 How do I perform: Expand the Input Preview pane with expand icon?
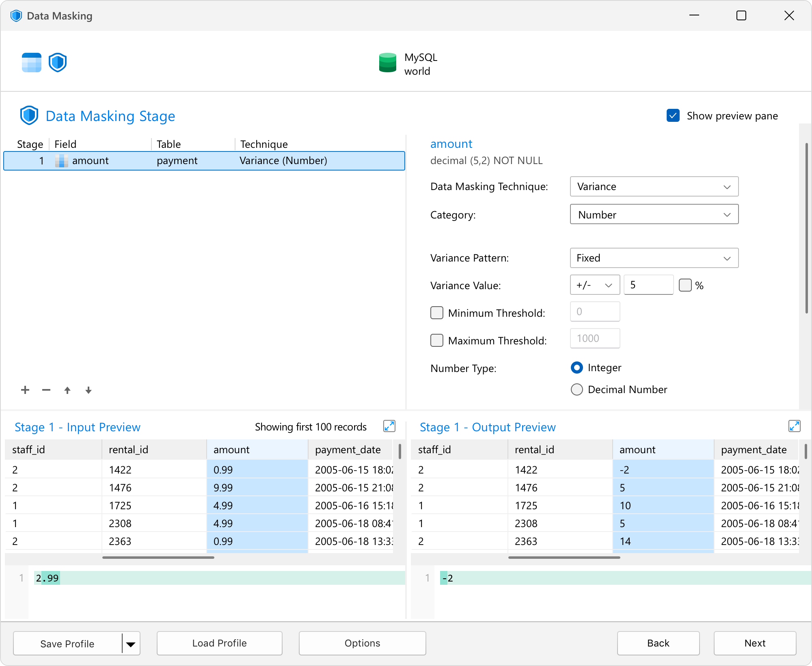coord(389,426)
